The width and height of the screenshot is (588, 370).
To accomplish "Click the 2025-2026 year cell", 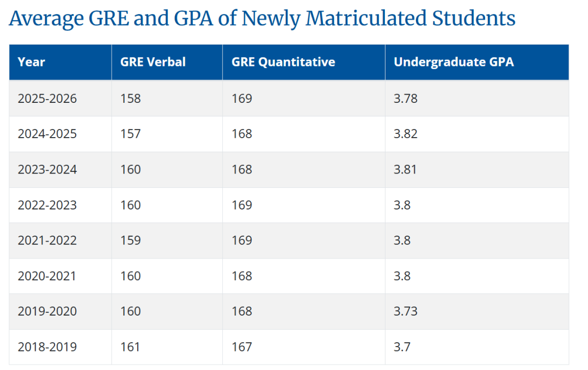I will [x=47, y=98].
